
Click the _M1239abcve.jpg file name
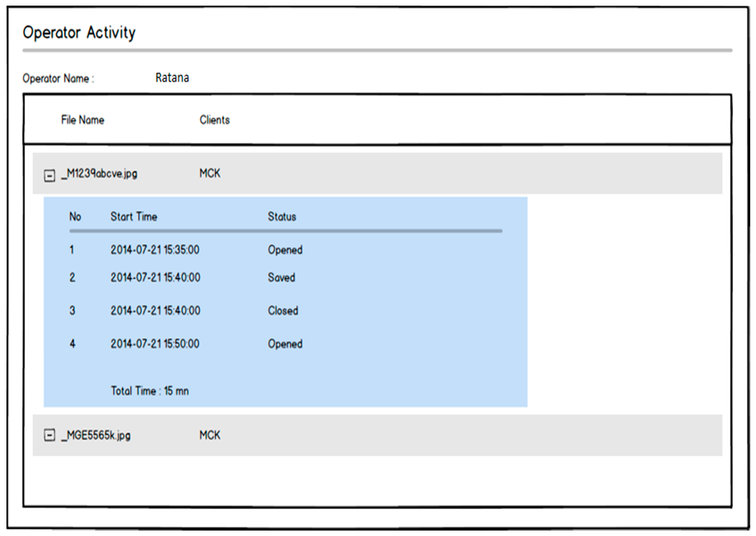click(99, 174)
